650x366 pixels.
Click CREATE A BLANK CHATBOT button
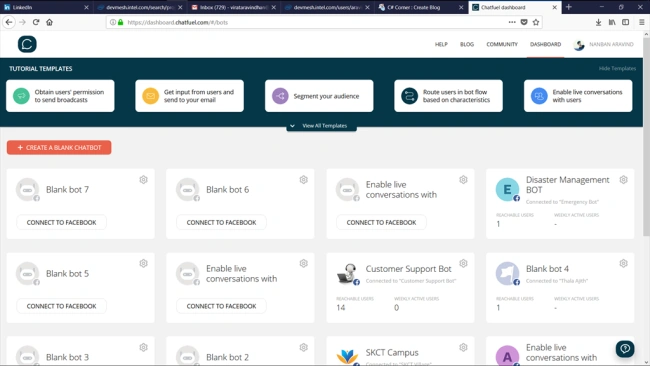click(x=59, y=148)
